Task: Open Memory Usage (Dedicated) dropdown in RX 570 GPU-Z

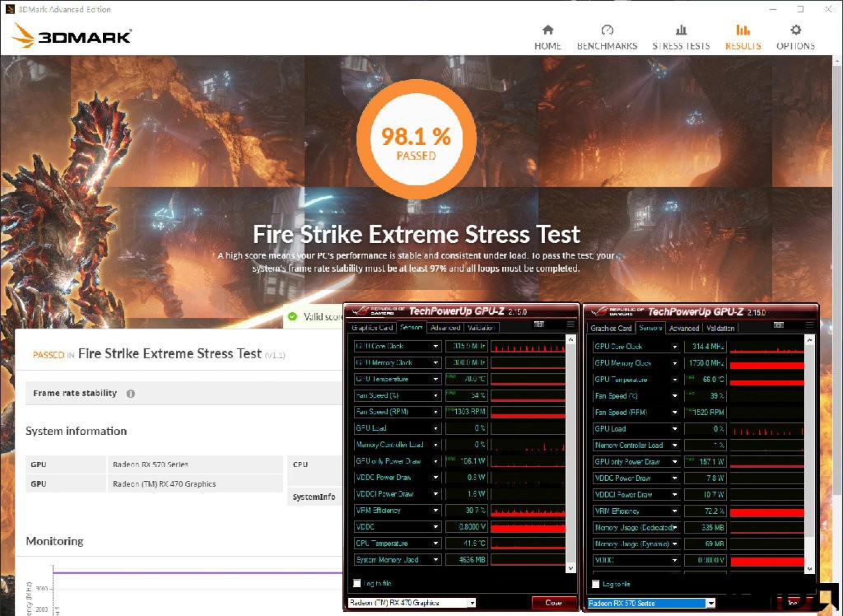Action: 675,528
